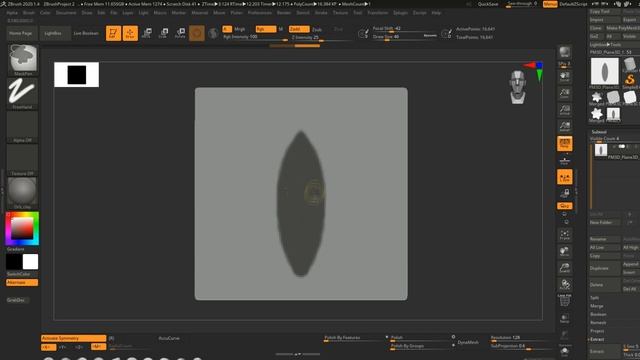Toggle Activate Symmetry
This screenshot has height=360, width=640.
click(73, 338)
